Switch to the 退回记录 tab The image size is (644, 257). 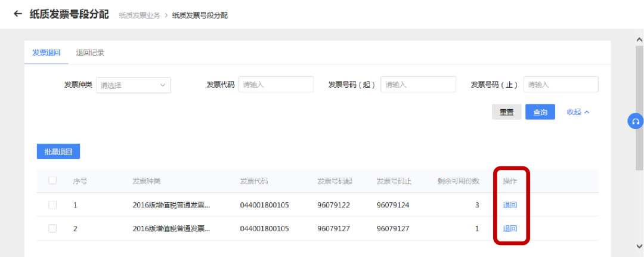coord(90,53)
